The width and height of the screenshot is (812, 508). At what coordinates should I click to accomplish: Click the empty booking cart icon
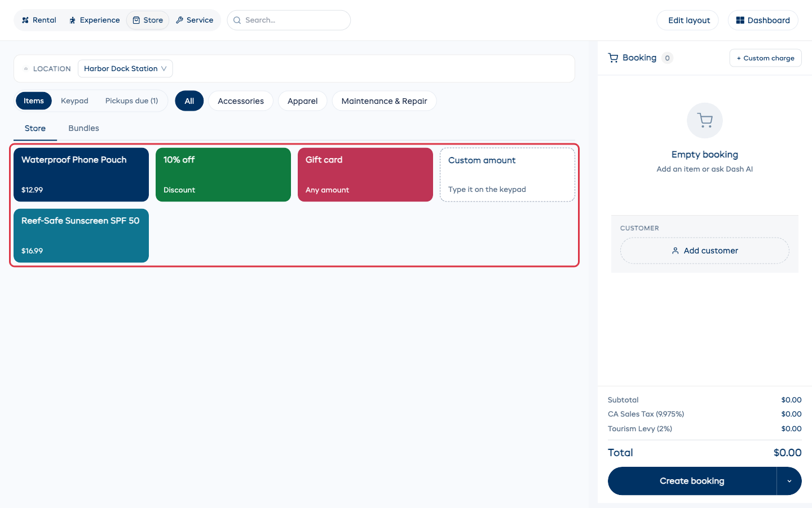click(705, 120)
